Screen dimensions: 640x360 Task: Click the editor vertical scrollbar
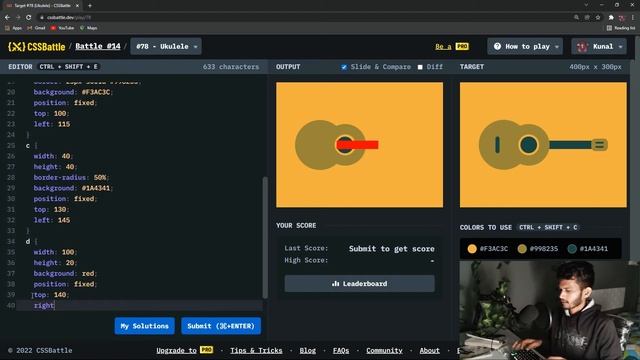point(265,237)
